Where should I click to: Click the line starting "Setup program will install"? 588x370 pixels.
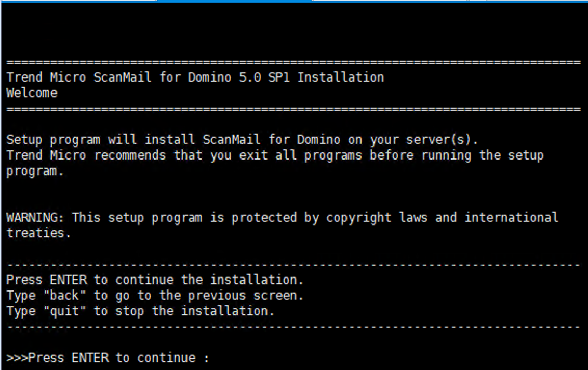(242, 140)
